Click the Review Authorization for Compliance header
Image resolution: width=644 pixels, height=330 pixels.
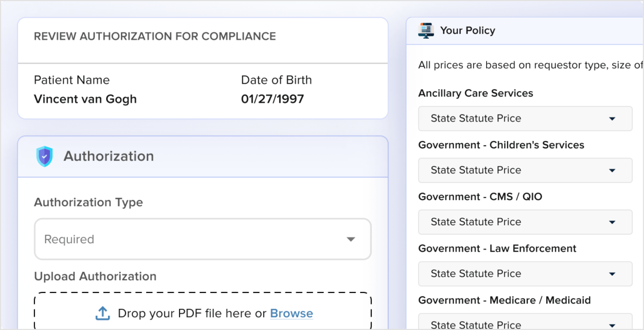click(155, 36)
